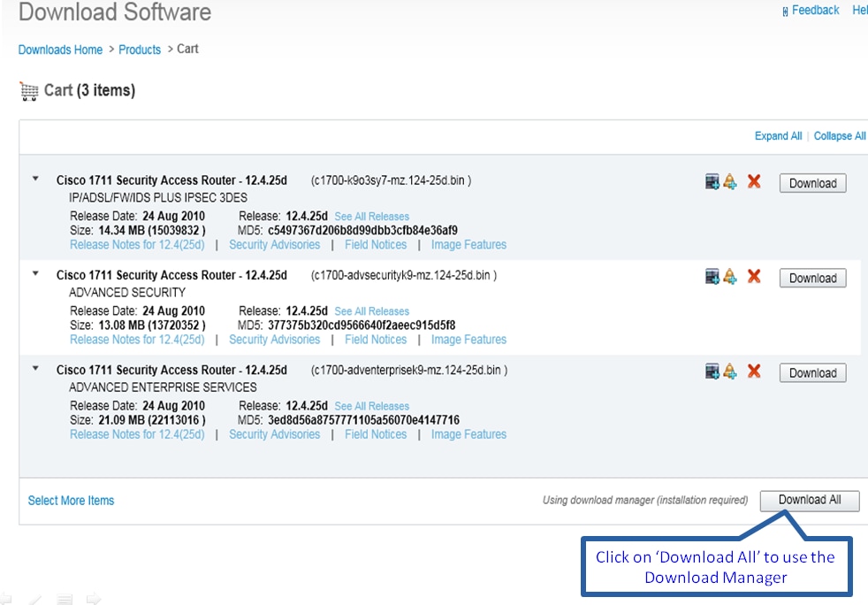868x605 pixels.
Task: See All Releases for ADVANCED ENTERPRISE SERVICES image
Action: [x=371, y=406]
